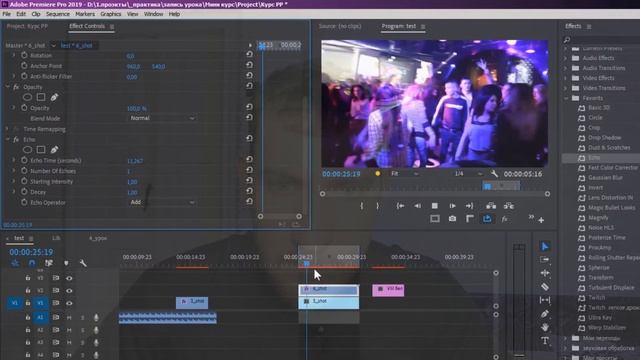
Task: Open Blend Mode Normal dropdown
Action: click(x=162, y=118)
